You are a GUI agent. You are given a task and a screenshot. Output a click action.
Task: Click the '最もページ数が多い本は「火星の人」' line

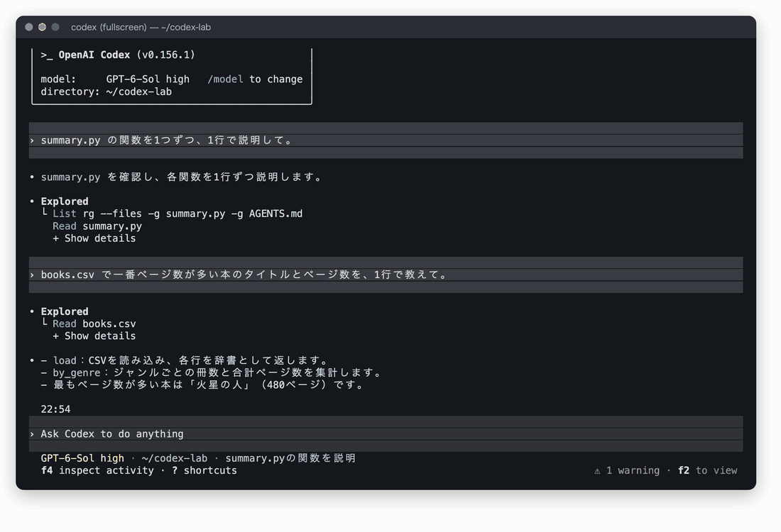point(203,384)
